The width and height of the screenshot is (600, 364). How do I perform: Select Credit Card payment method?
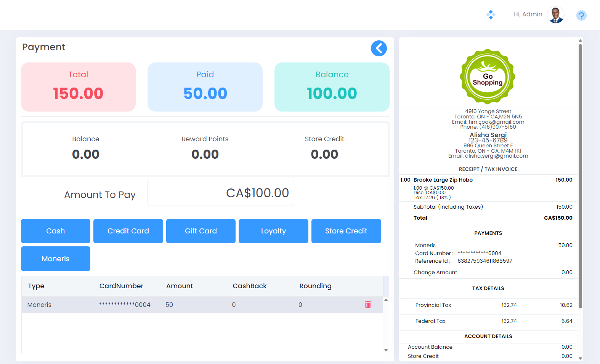[x=128, y=231]
